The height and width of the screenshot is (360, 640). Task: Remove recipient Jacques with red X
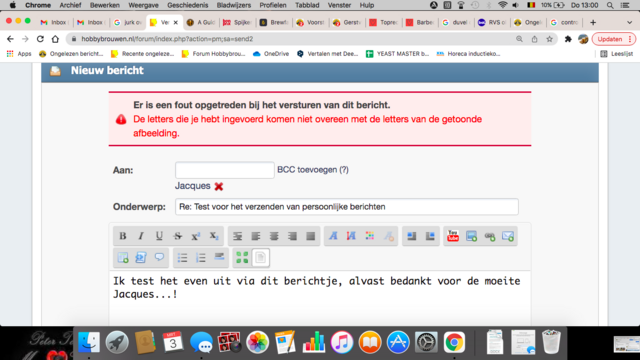coord(219,187)
